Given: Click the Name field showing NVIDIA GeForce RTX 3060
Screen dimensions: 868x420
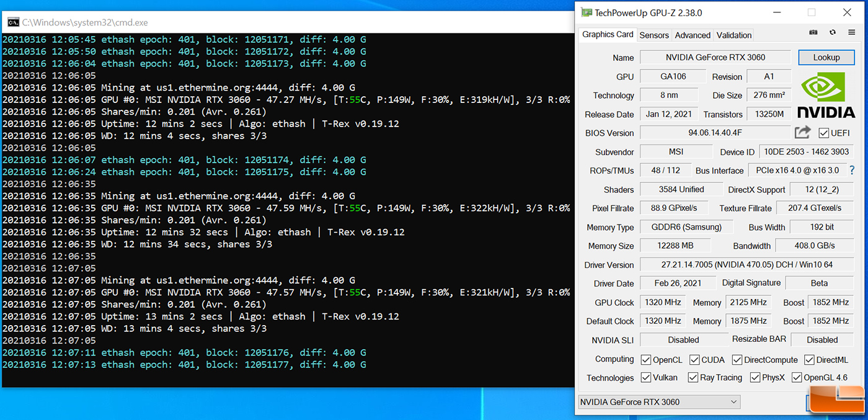Looking at the screenshot, I should pos(715,57).
